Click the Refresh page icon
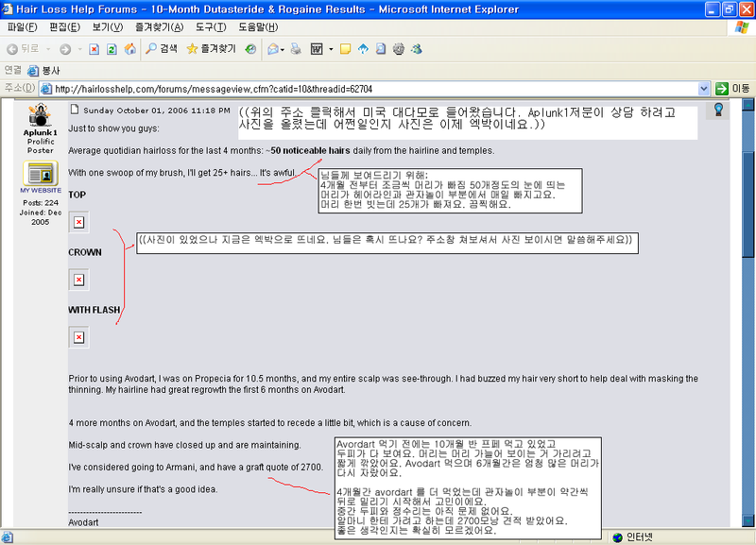This screenshot has width=756, height=545. (112, 49)
